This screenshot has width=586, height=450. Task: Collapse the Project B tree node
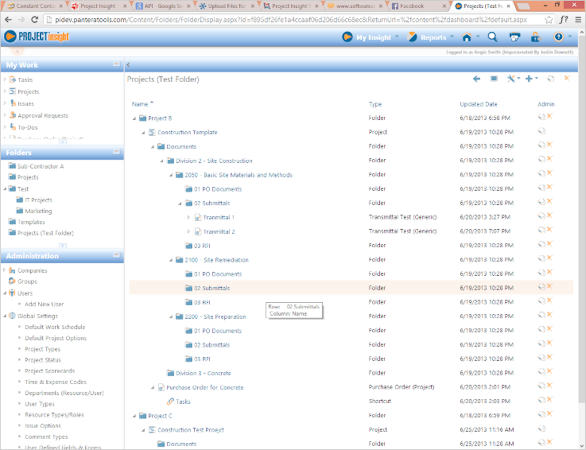point(134,118)
